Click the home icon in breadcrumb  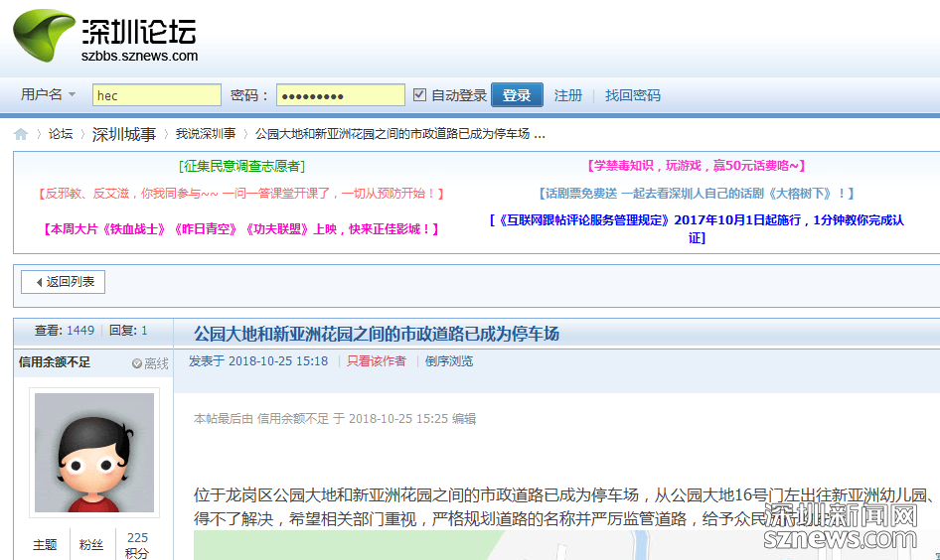click(21, 134)
